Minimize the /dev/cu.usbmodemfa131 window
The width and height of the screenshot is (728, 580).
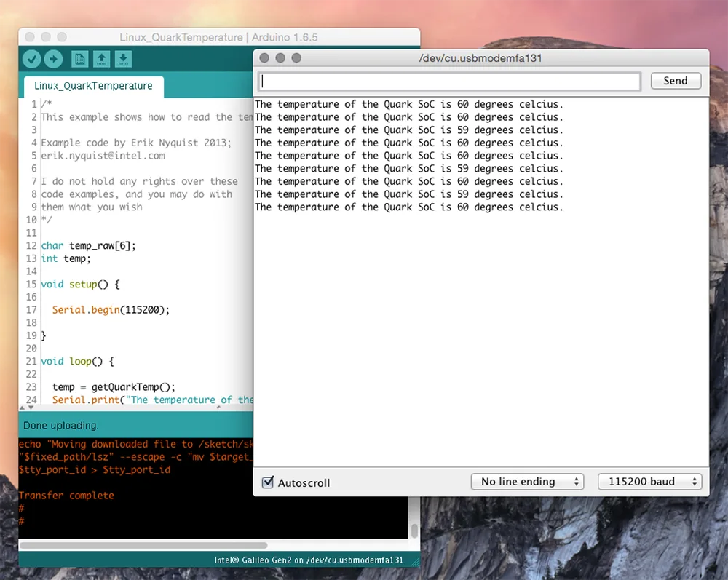pos(280,58)
